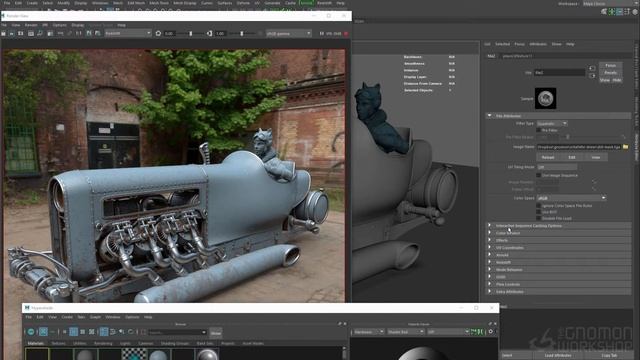Check Ignore Color Space File Rules
The height and width of the screenshot is (360, 640).
tap(538, 206)
